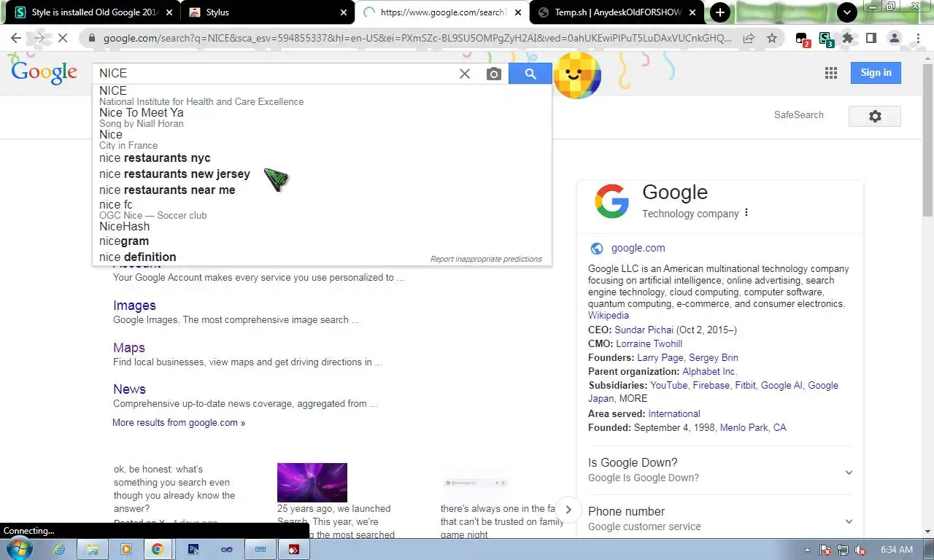This screenshot has height=560, width=934.
Task: Open the extension with red badge 2
Action: (x=803, y=39)
